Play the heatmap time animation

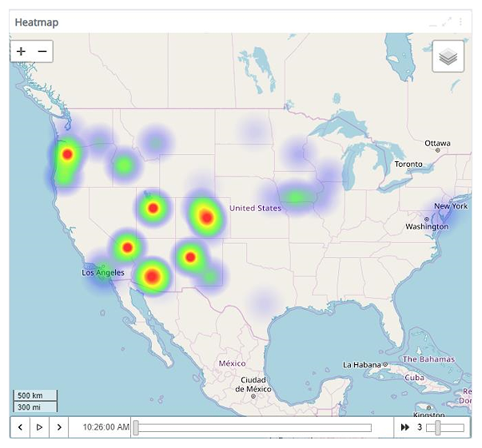pyautogui.click(x=39, y=427)
